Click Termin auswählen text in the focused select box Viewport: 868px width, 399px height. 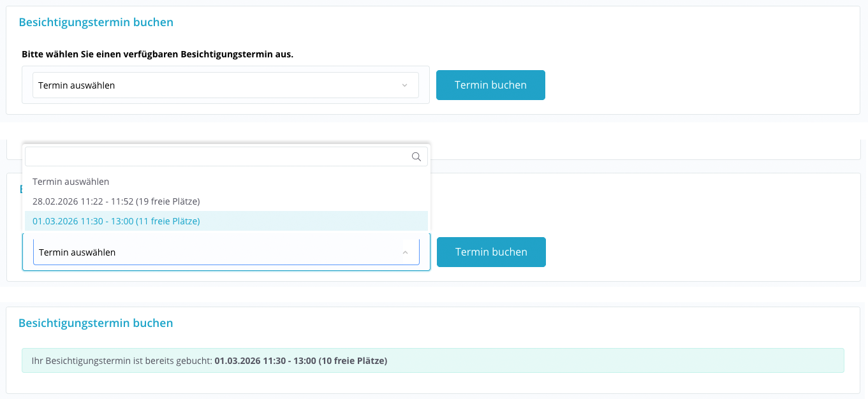click(x=77, y=252)
